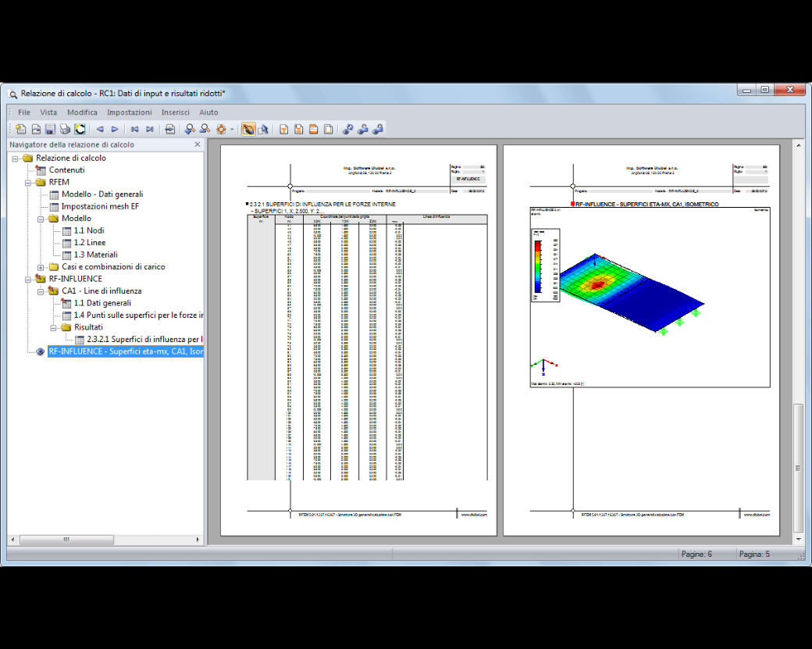Select 1.1 Dati generali under CA1
The height and width of the screenshot is (649, 812).
tap(102, 303)
